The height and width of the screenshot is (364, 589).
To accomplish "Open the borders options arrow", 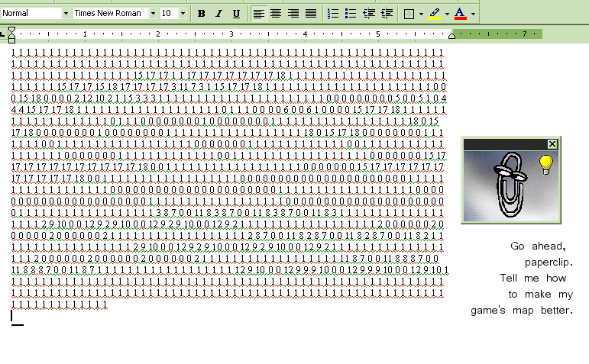I will point(420,14).
